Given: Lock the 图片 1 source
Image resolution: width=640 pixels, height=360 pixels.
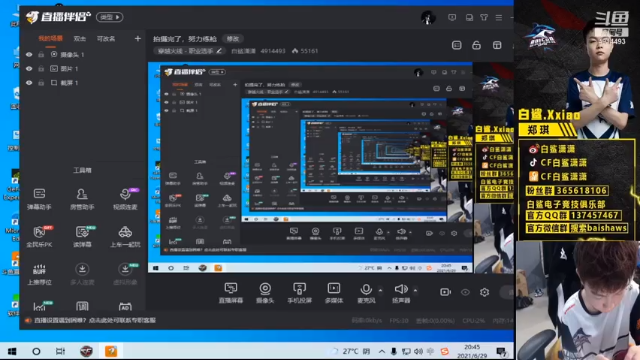Looking at the screenshot, I should (x=41, y=69).
